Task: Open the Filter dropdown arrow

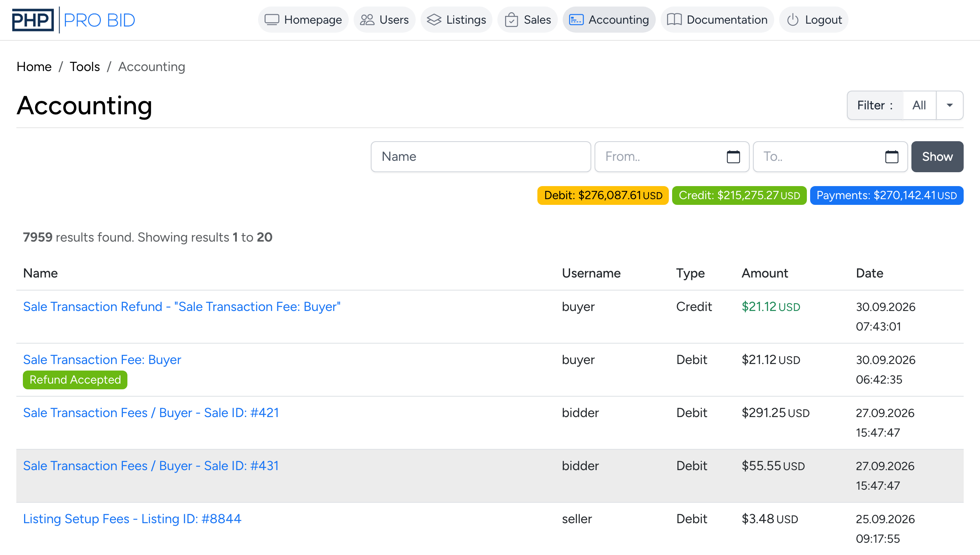Action: coord(950,105)
